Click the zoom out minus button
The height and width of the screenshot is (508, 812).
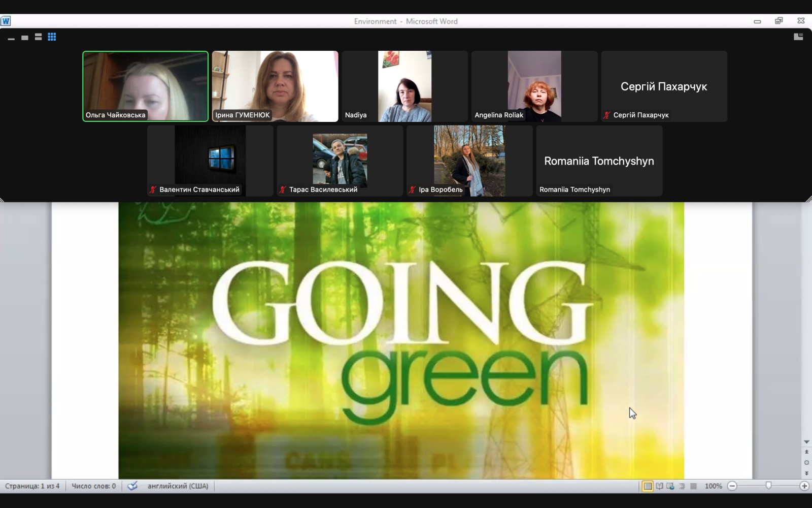pyautogui.click(x=732, y=486)
